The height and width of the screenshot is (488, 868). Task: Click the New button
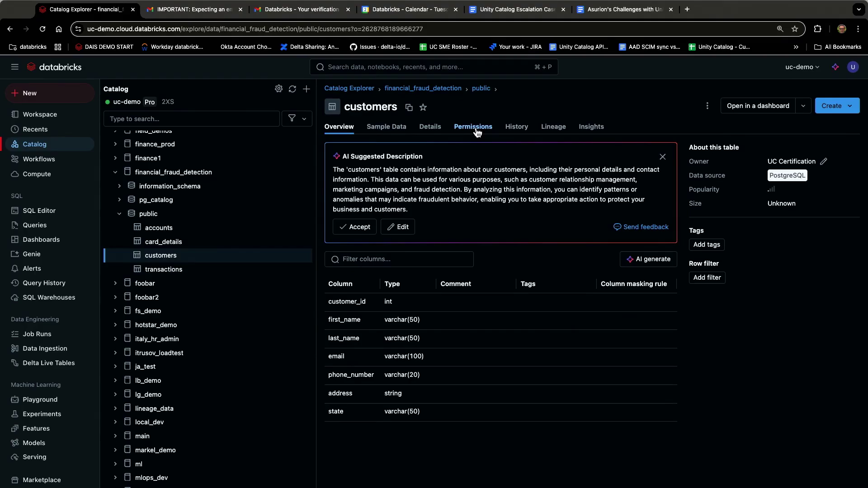[x=50, y=93]
